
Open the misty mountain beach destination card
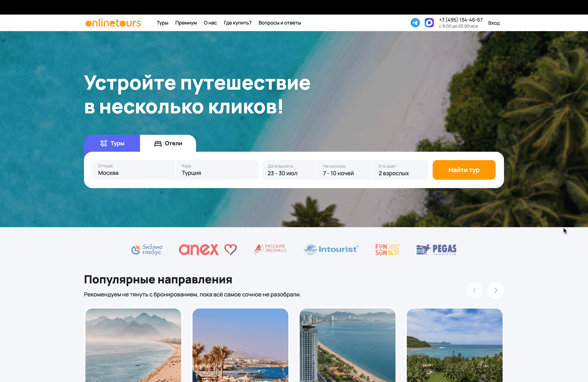click(133, 345)
